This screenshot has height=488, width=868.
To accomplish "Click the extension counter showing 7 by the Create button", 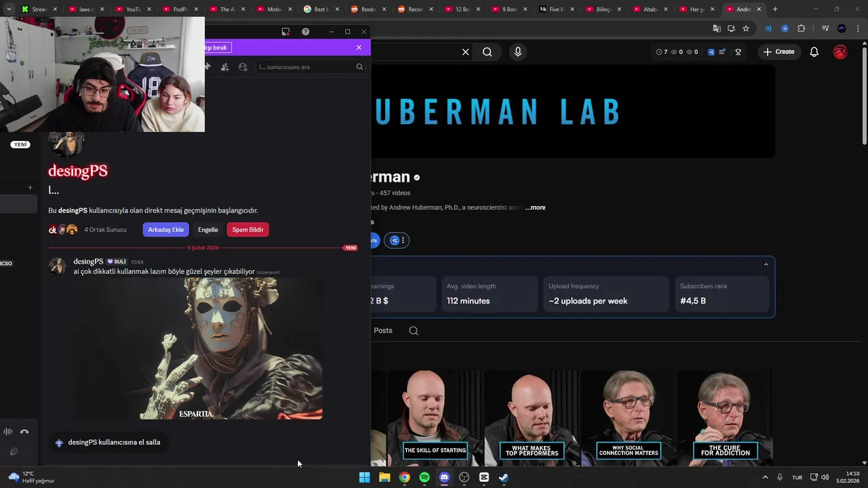I will 662,52.
